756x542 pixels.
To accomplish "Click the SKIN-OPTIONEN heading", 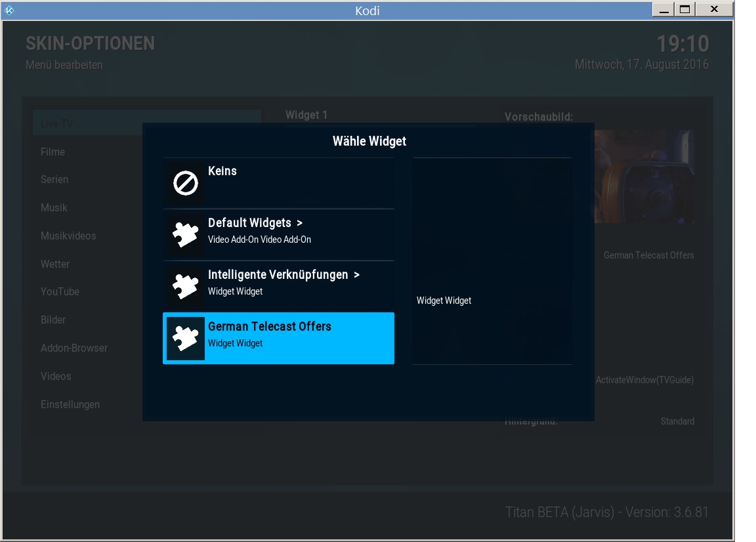I will 90,44.
